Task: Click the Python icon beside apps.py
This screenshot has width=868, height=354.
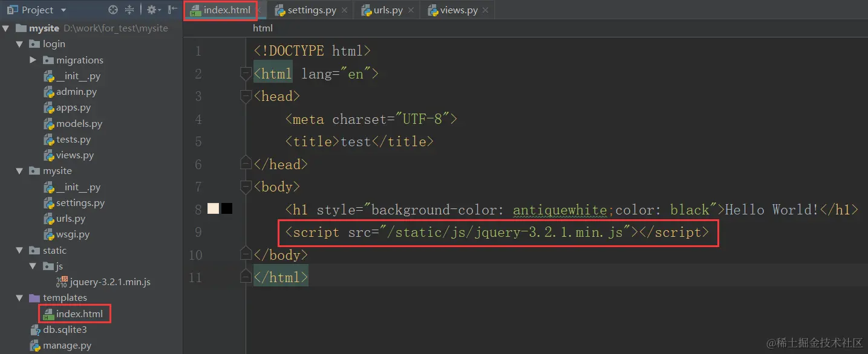Action: coord(49,108)
